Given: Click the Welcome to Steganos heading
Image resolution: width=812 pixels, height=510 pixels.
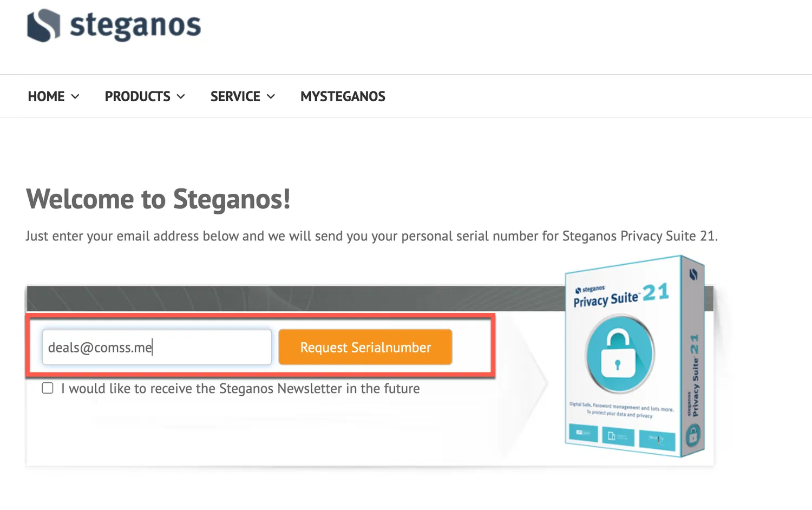Looking at the screenshot, I should (158, 199).
